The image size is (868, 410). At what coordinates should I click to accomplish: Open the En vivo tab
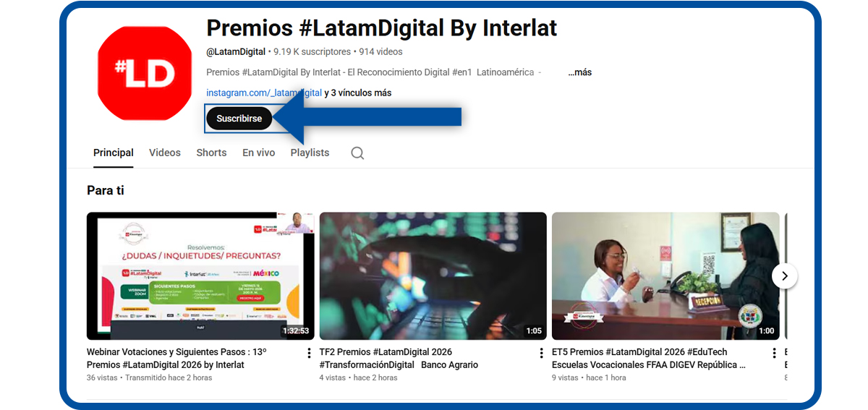pos(258,153)
